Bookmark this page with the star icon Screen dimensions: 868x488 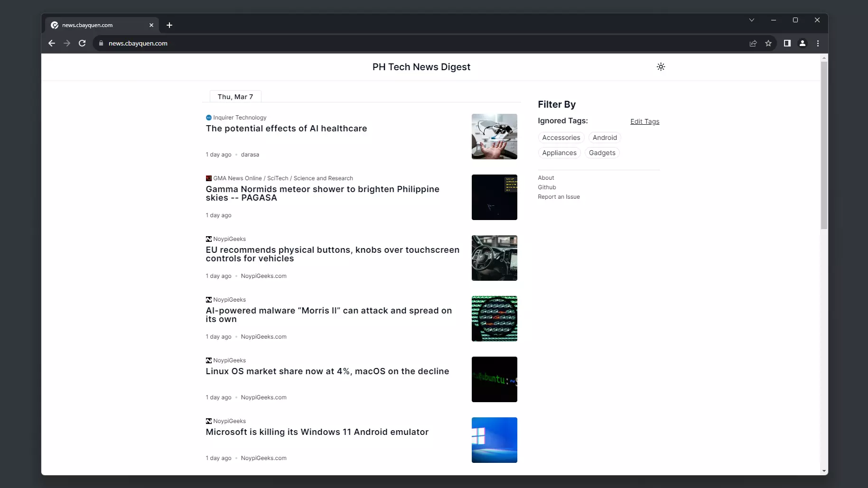[x=768, y=43]
